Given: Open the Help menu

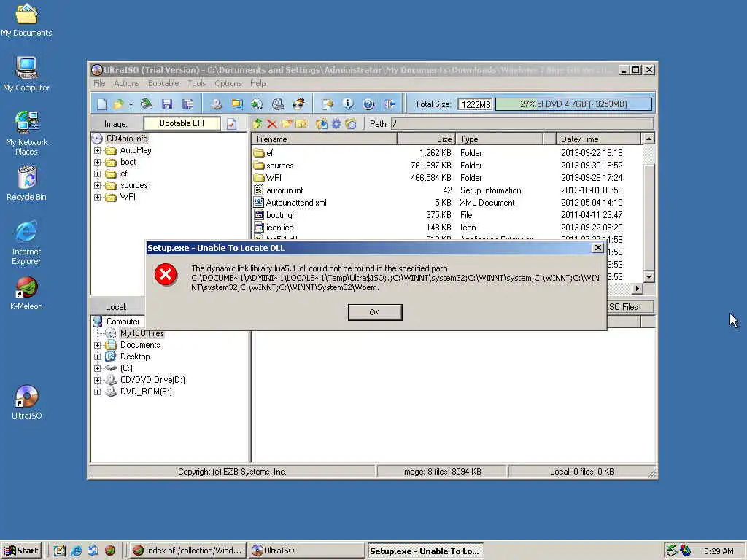Looking at the screenshot, I should click(x=258, y=83).
